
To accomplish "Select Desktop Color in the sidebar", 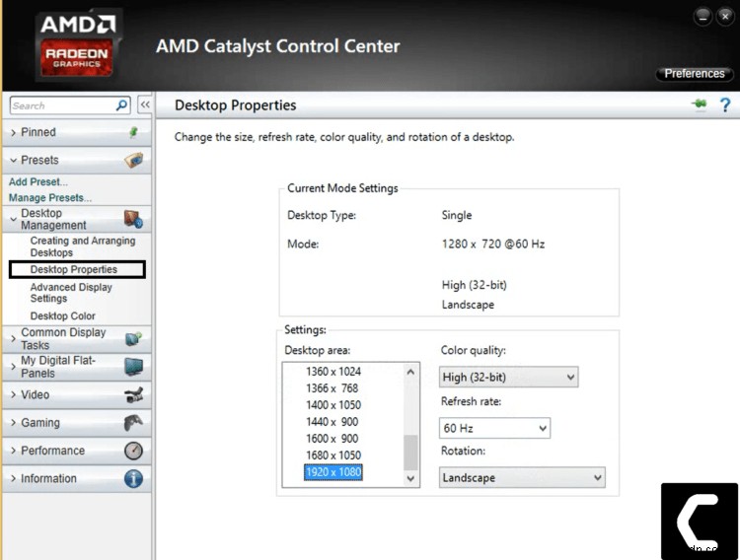I will point(63,315).
